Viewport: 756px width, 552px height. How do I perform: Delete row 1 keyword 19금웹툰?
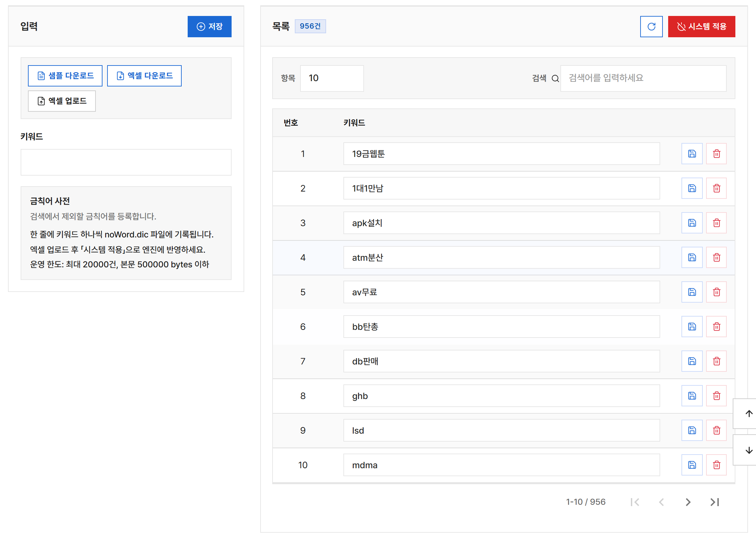pyautogui.click(x=716, y=154)
